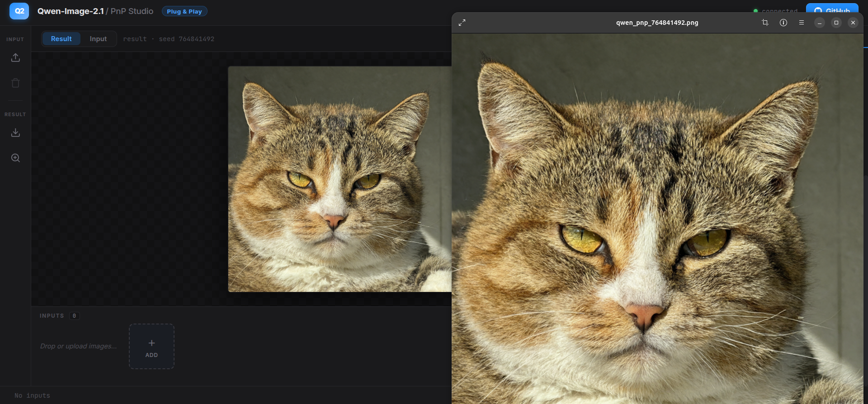Viewport: 868px width, 404px height.
Task: Switch to the Input tab
Action: point(98,39)
